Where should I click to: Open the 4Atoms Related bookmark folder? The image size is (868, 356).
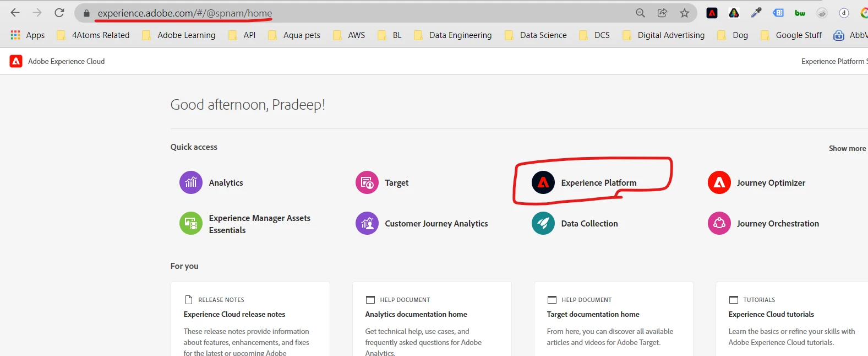(x=93, y=35)
